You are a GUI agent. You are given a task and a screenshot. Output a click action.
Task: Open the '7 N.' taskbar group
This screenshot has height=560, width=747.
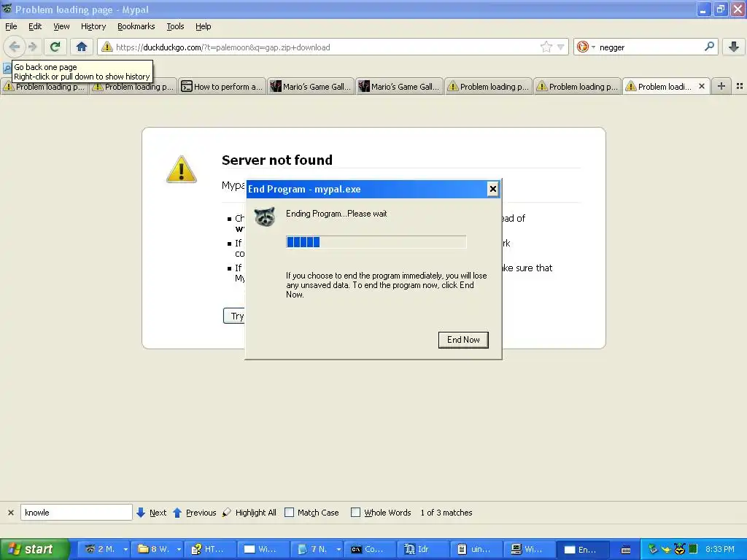(317, 549)
